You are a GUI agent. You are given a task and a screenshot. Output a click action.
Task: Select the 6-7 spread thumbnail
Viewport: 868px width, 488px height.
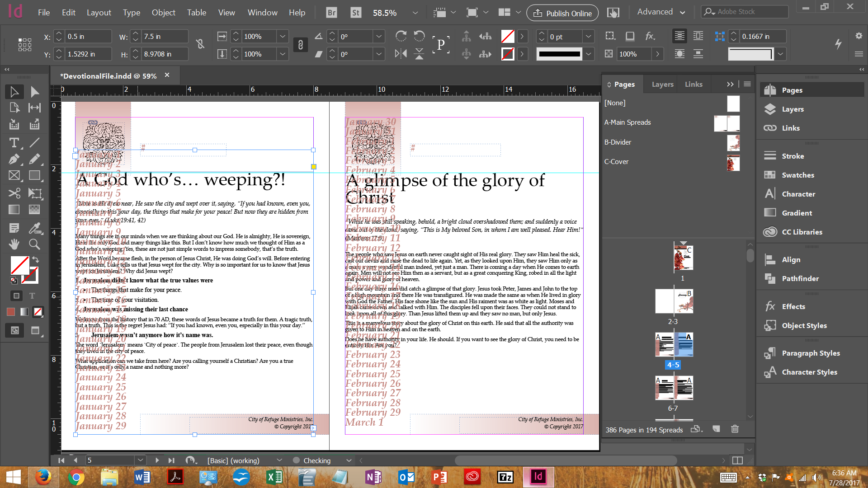[x=673, y=388]
